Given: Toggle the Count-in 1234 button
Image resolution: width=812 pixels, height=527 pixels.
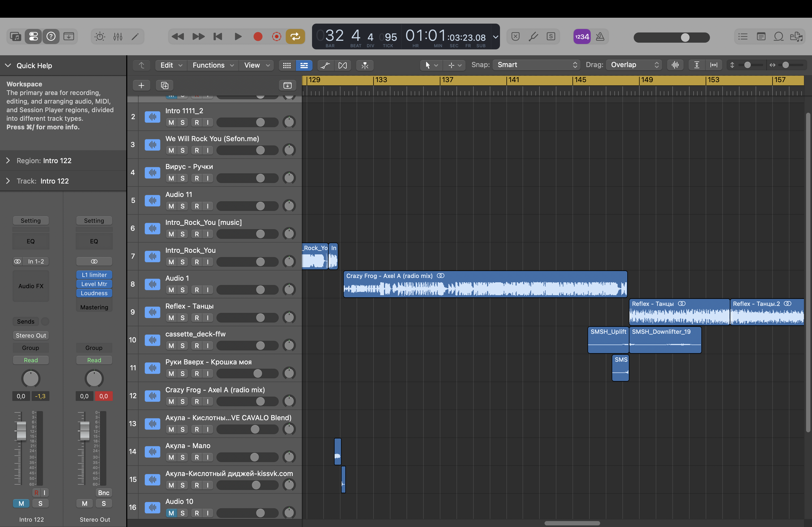Looking at the screenshot, I should coord(582,36).
